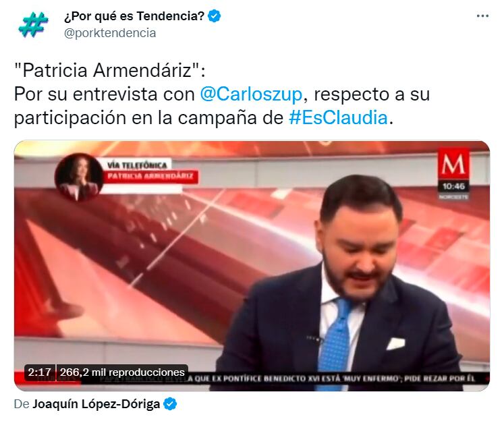Viewport: 504px width, 423px height.
Task: Open the @Carloszup mention link
Action: 251,94
